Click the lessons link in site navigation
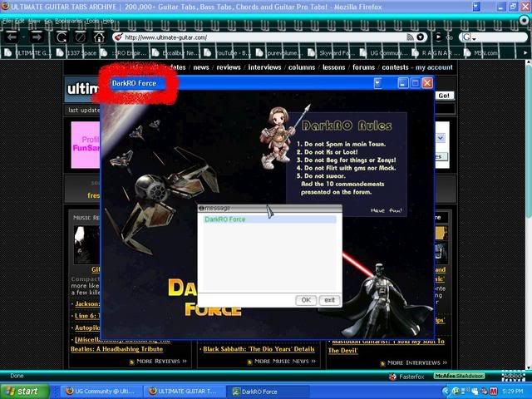The width and height of the screenshot is (532, 399). pyautogui.click(x=334, y=67)
